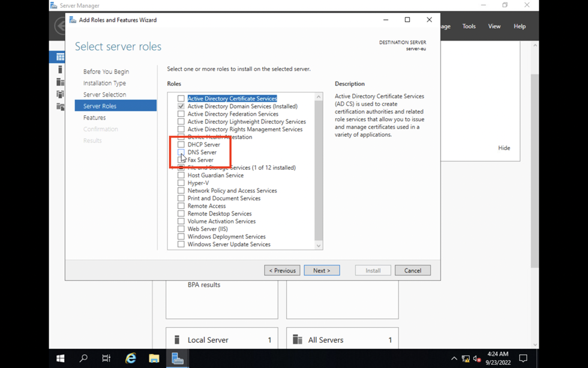Viewport: 588px width, 368px height.
Task: Open Task View from the taskbar
Action: (x=106, y=358)
